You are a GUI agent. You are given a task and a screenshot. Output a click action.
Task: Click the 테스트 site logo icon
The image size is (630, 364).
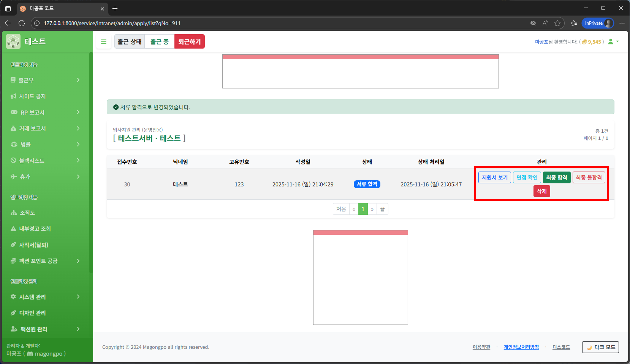pos(13,41)
